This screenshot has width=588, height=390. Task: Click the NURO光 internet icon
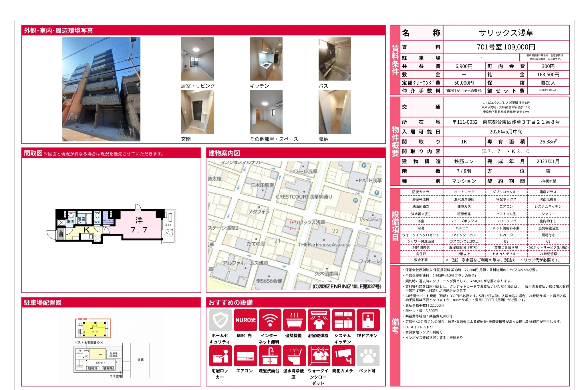(245, 320)
